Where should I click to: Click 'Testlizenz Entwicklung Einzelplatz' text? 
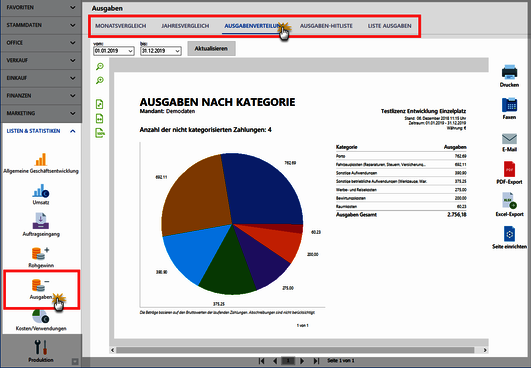click(423, 111)
